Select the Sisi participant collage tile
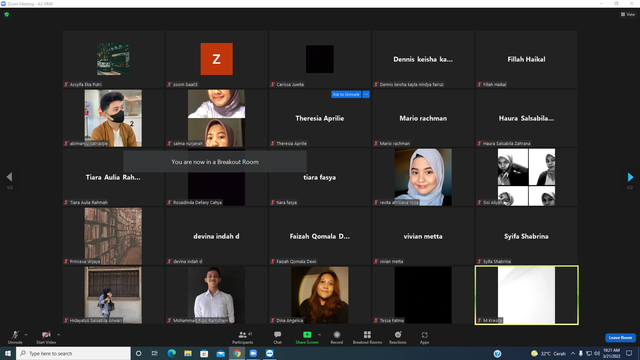The image size is (640, 360). click(x=526, y=177)
